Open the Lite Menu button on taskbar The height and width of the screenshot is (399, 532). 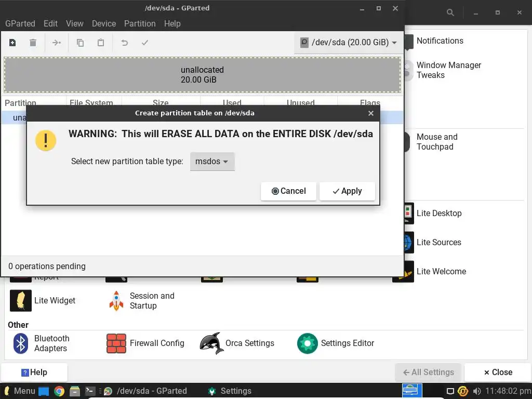pos(19,391)
